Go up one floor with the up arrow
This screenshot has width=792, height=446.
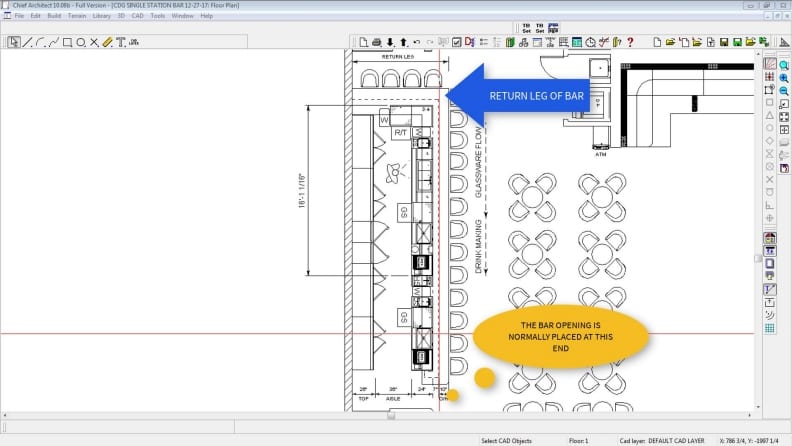pyautogui.click(x=404, y=42)
